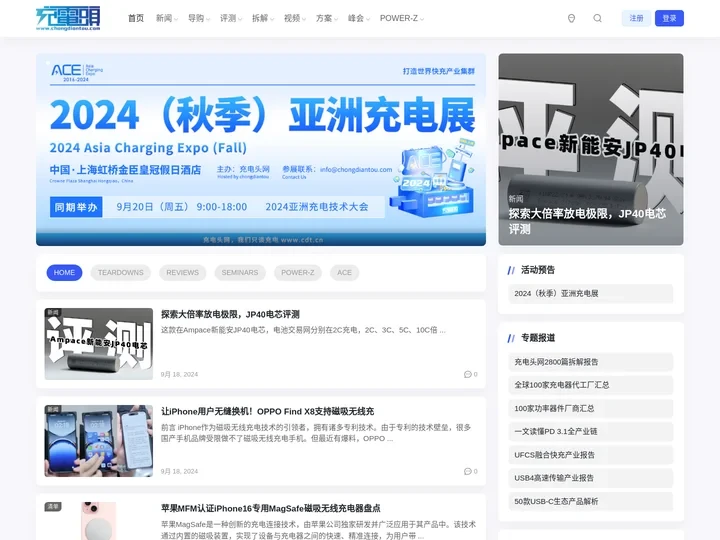Open article 苹果MFM认证iPhone16专用MagSafe盘点
This screenshot has width=720, height=540.
270,508
